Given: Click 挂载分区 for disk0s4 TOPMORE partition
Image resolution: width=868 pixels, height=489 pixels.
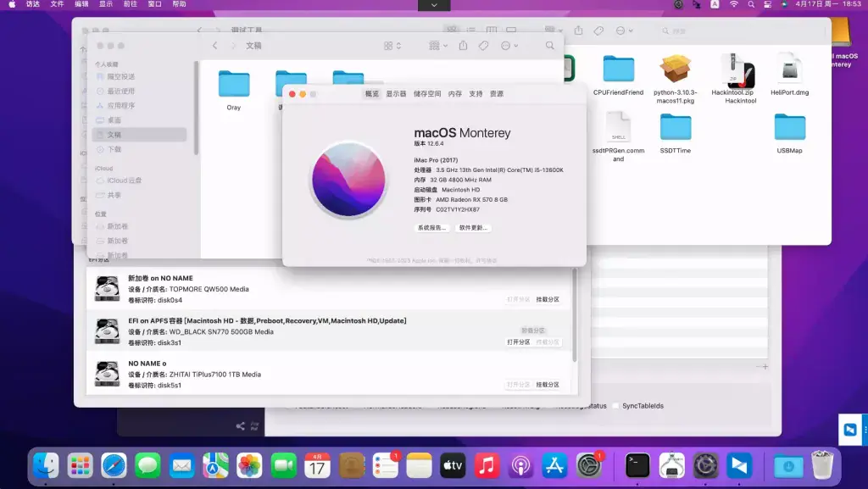Looking at the screenshot, I should (548, 299).
